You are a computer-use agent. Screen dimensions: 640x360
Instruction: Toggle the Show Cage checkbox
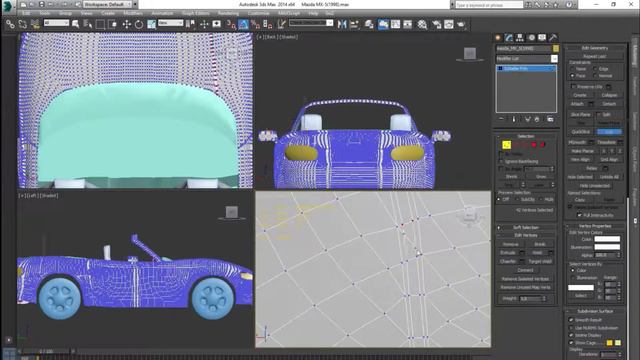(x=571, y=343)
